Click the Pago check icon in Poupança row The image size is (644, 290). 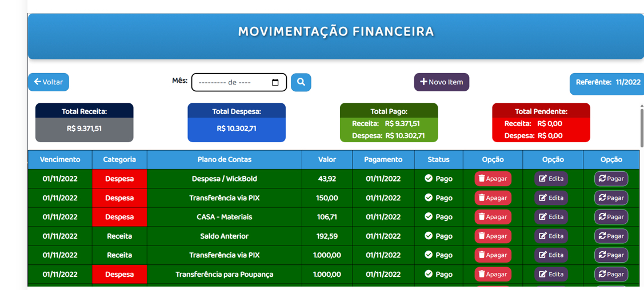pos(429,274)
